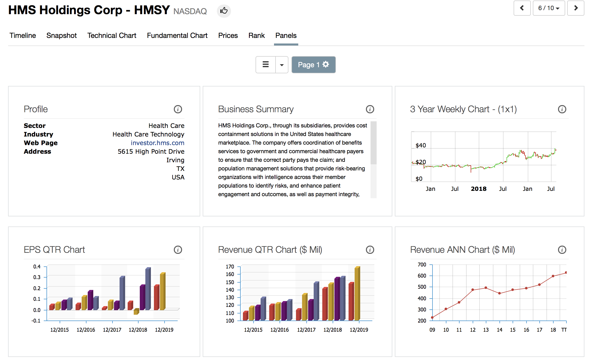Image resolution: width=594 pixels, height=364 pixels.
Task: Expand the caret next to the list menu
Action: [x=282, y=65]
